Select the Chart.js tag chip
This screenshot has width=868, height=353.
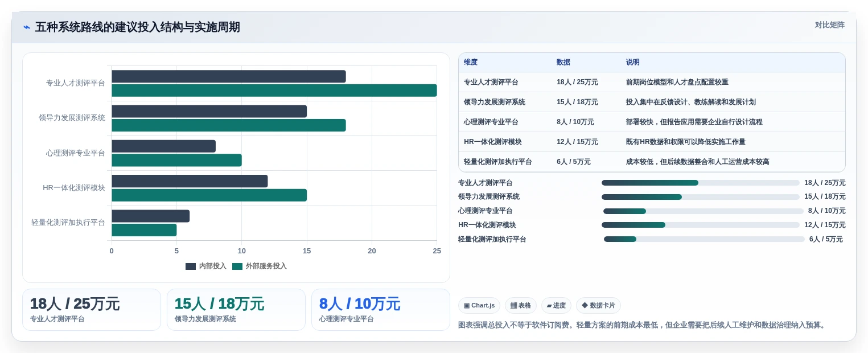click(479, 306)
